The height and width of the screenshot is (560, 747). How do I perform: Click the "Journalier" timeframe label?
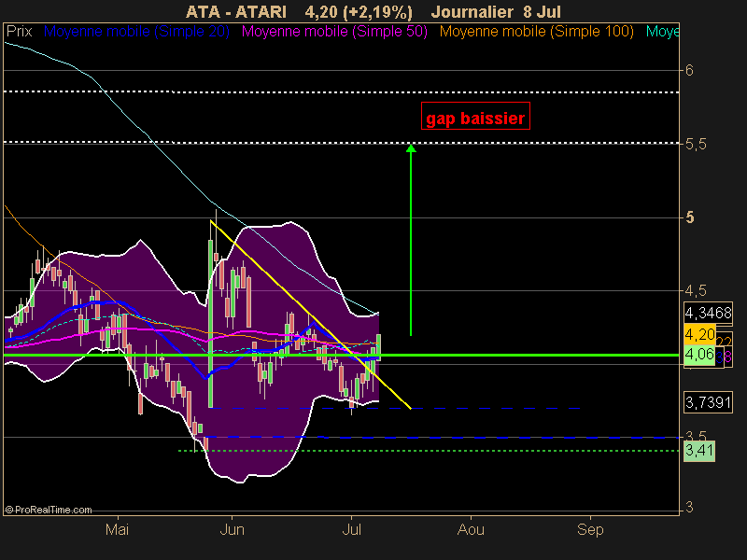pos(472,12)
